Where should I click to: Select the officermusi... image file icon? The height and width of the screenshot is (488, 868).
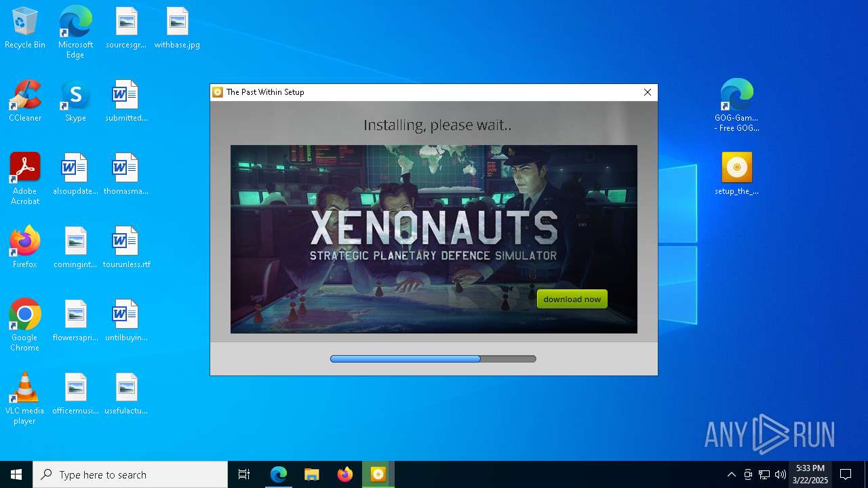coord(75,394)
